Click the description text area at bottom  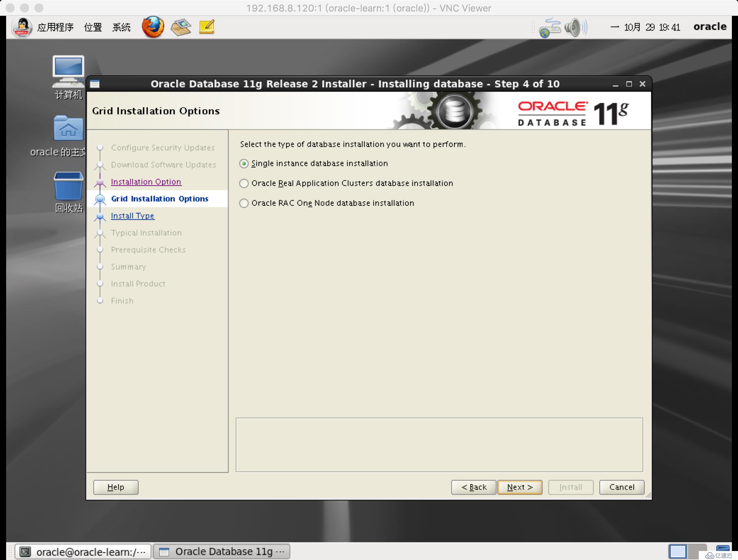coord(441,444)
